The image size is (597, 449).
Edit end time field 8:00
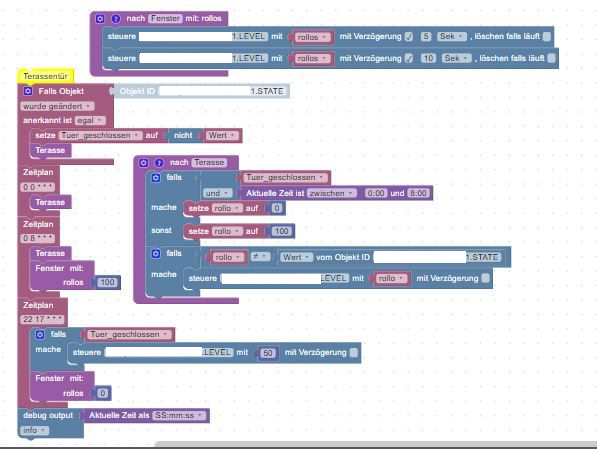click(x=418, y=193)
